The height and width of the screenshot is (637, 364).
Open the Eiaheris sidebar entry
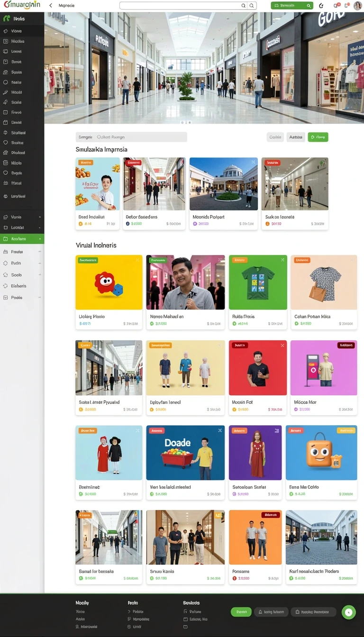tap(22, 286)
